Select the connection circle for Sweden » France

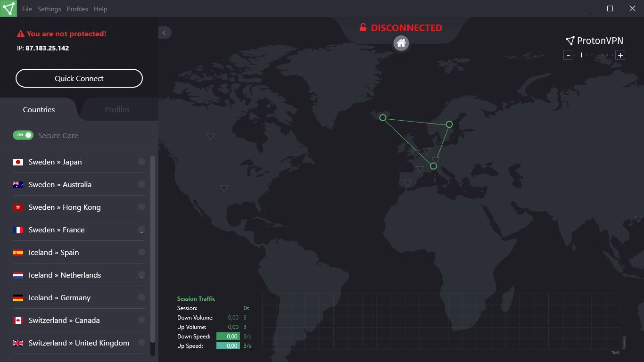tap(141, 230)
